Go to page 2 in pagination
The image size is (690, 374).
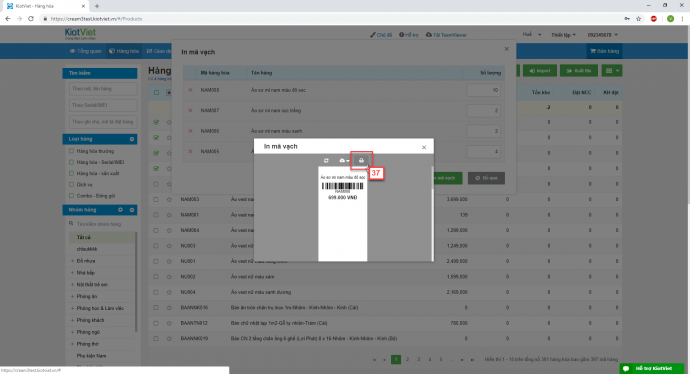pyautogui.click(x=407, y=359)
